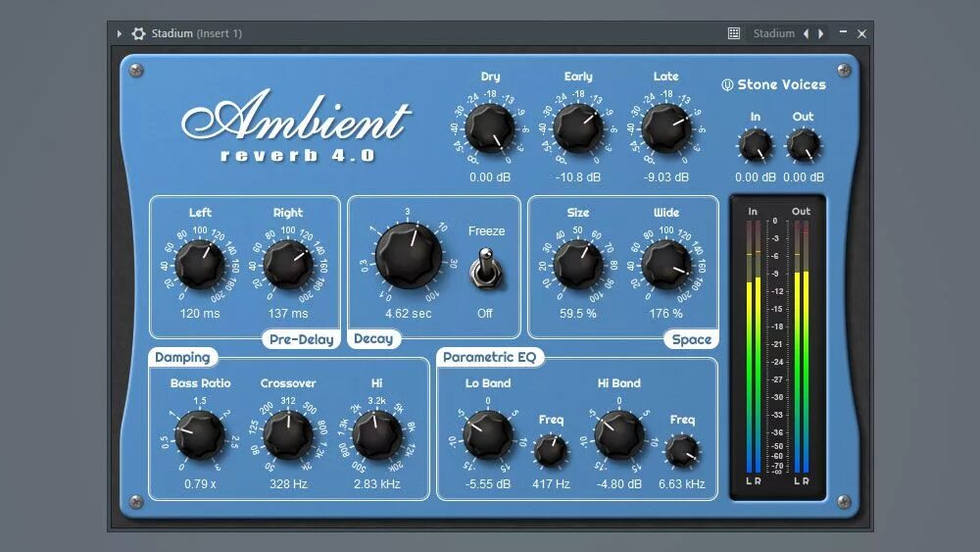Select next preset arrow

[820, 33]
